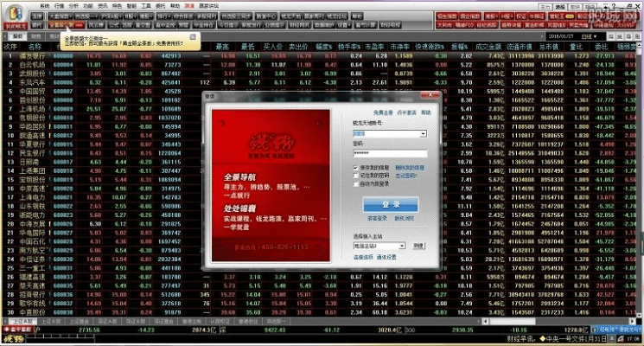The image size is (644, 346).
Task: Click the 浦发银行 stock row
Action: click(x=321, y=56)
